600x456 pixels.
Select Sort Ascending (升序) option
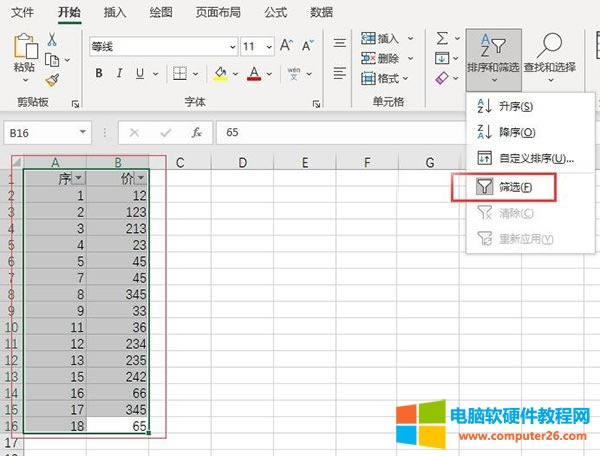coord(514,106)
